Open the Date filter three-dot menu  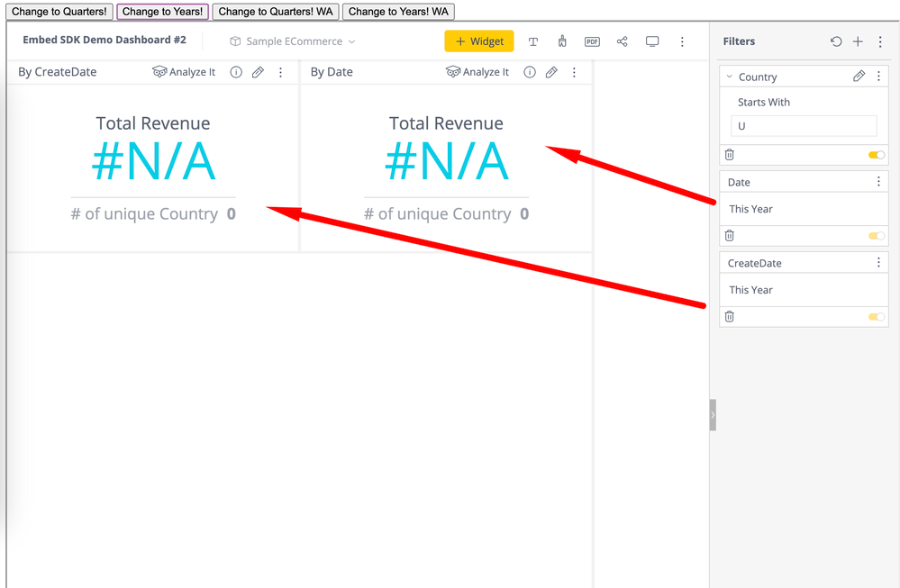tap(878, 182)
